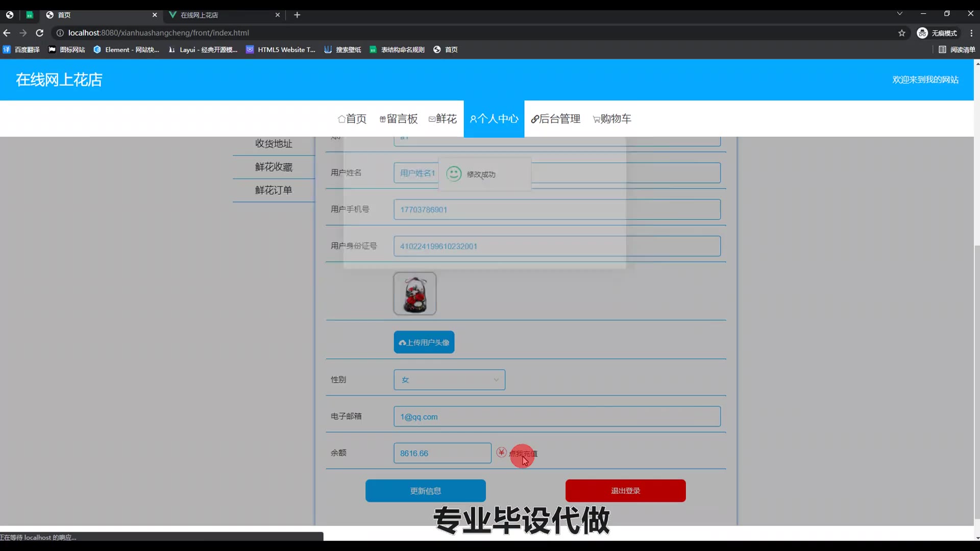
Task: Expand the 性别 gender dropdown
Action: pyautogui.click(x=449, y=380)
